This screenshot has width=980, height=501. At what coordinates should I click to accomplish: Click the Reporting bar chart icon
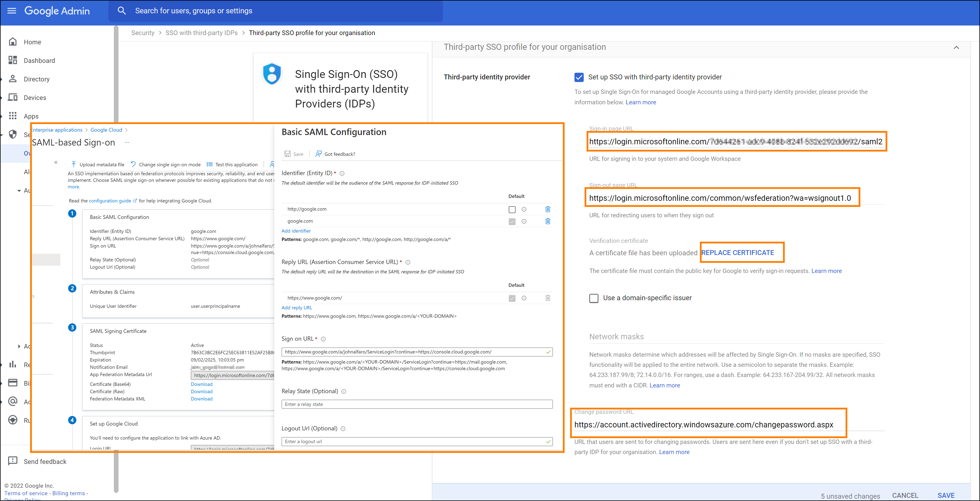point(12,365)
